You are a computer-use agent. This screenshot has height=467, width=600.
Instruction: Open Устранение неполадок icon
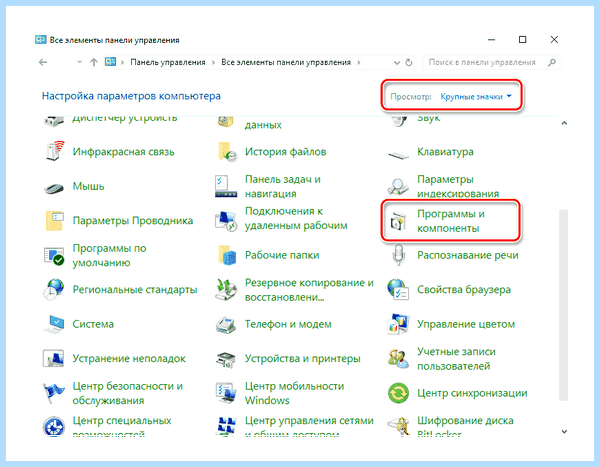[54, 358]
